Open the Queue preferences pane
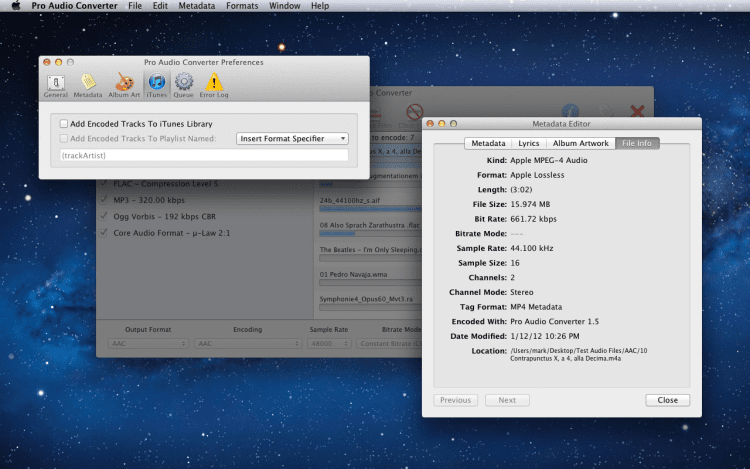 (184, 84)
